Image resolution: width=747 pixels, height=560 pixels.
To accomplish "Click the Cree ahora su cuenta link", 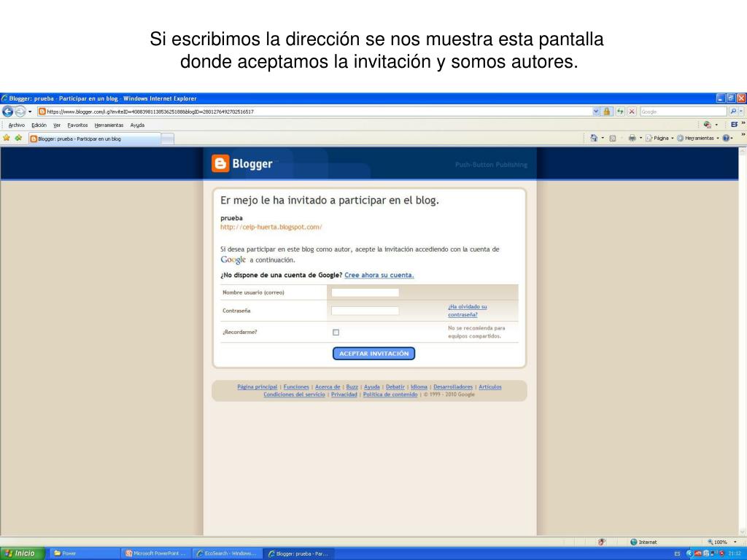I will 379,275.
